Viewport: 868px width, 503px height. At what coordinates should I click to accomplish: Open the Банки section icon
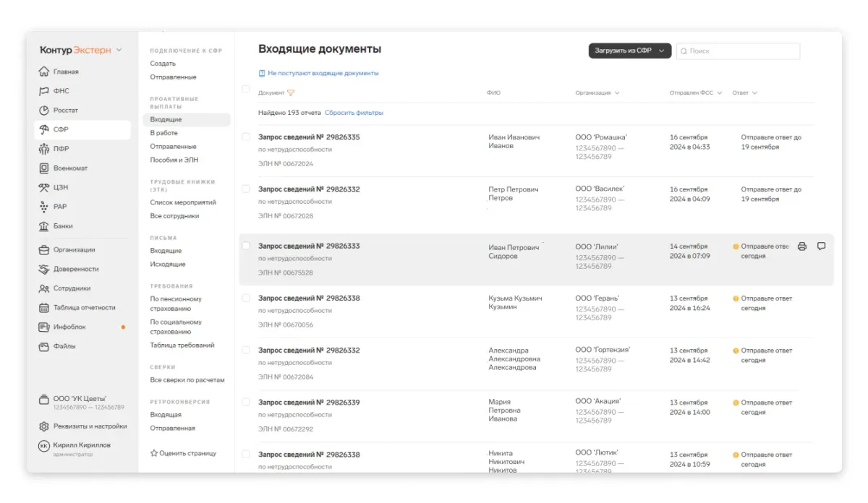tap(44, 226)
